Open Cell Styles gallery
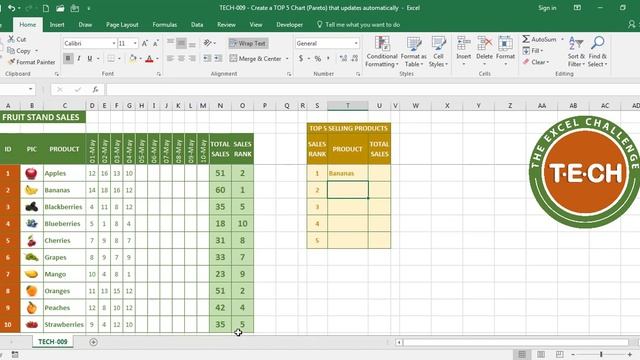This screenshot has height=360, width=640. click(438, 52)
